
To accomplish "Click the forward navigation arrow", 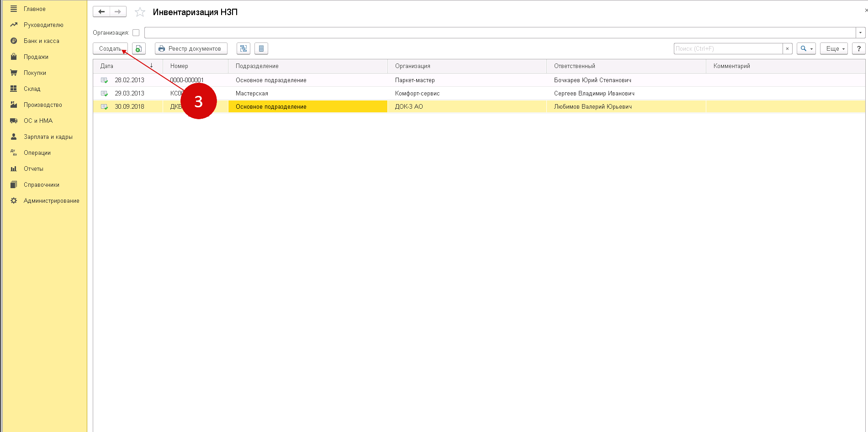I will pos(118,12).
